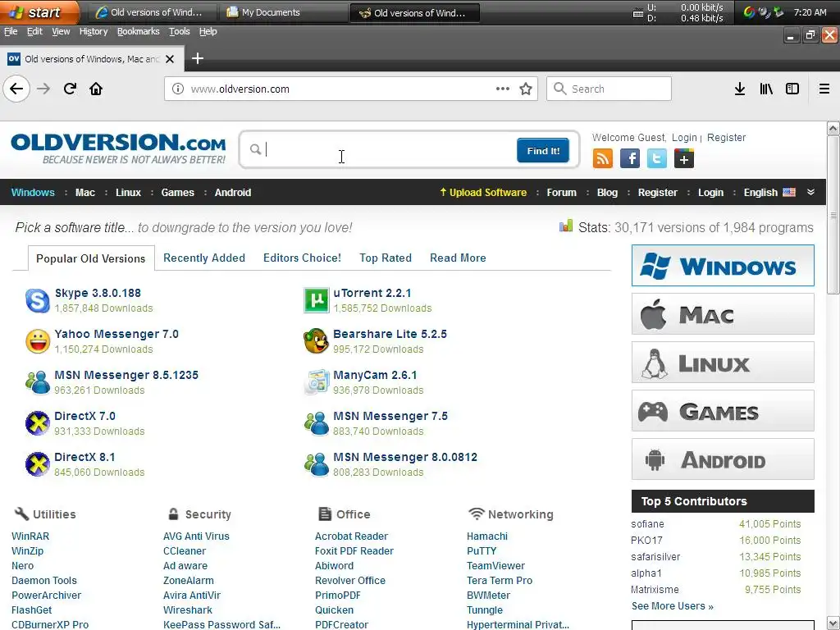Open the Firefox hamburger menu
840x630 pixels.
point(824,89)
